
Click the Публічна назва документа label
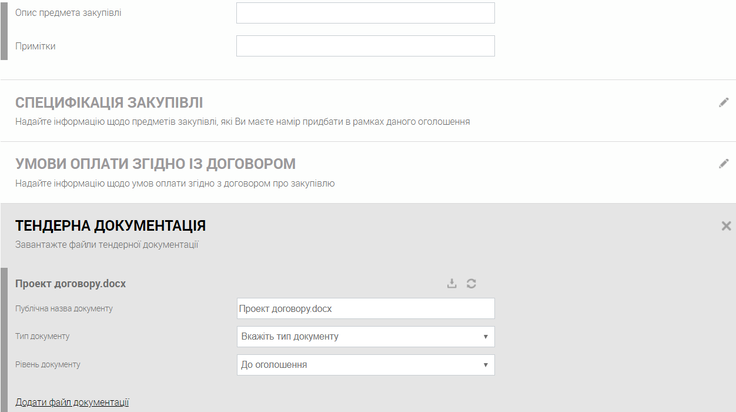coord(64,308)
